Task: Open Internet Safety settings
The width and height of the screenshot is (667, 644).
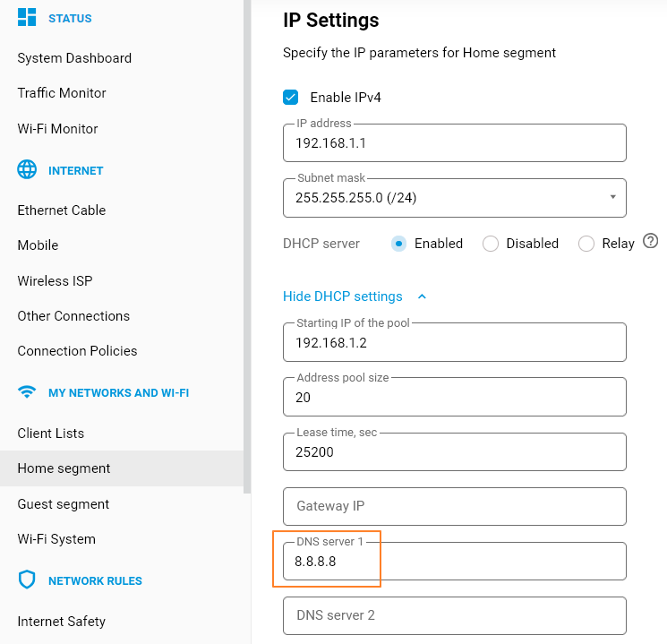Action: click(62, 622)
